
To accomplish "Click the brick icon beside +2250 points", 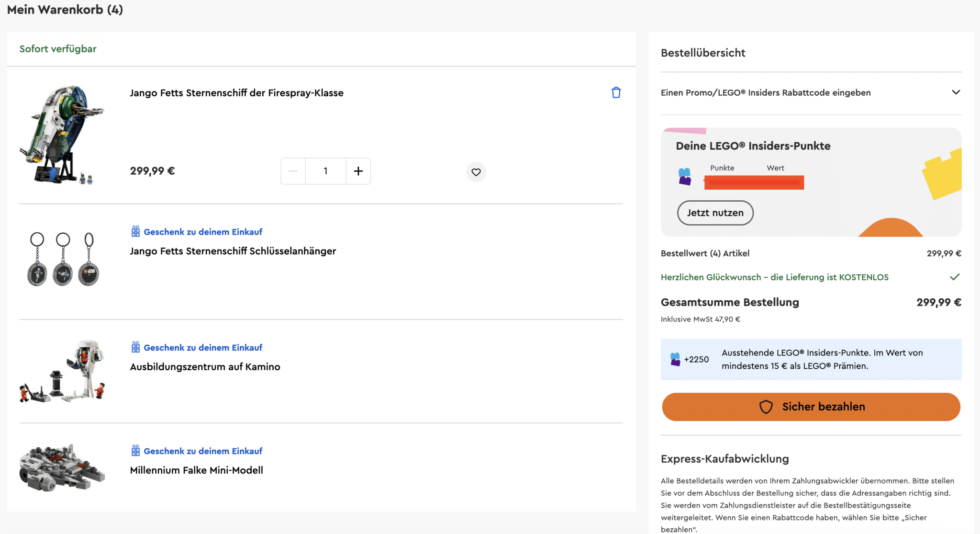I will 675,359.
